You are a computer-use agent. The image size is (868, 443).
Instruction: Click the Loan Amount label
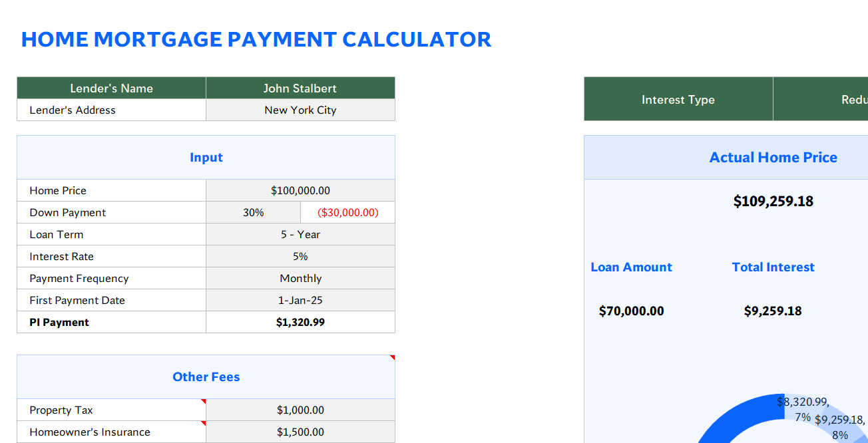(631, 267)
